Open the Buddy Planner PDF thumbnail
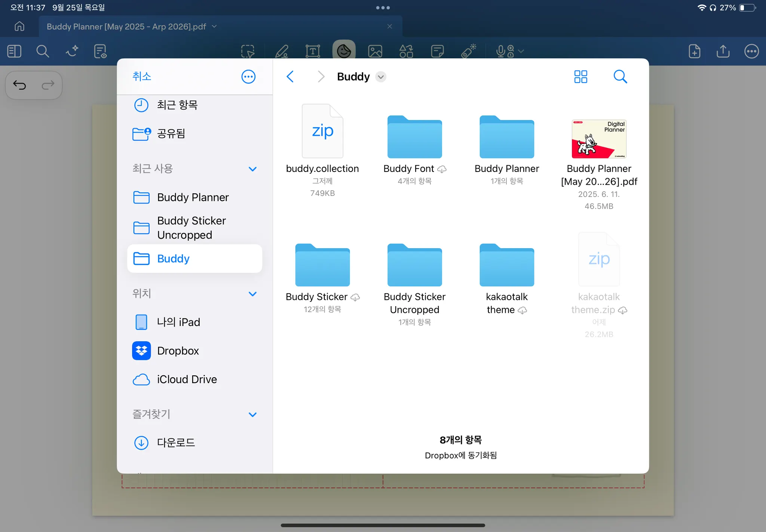This screenshot has width=766, height=532. pos(598,139)
